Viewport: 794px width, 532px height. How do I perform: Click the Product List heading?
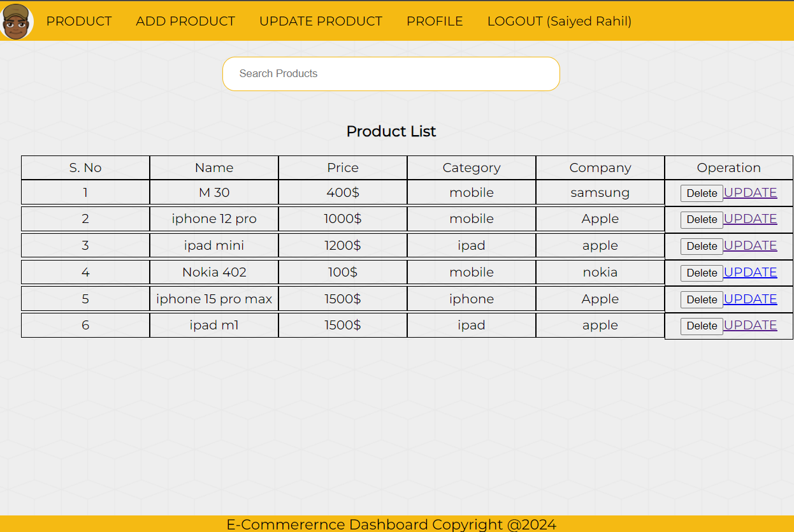pyautogui.click(x=391, y=131)
